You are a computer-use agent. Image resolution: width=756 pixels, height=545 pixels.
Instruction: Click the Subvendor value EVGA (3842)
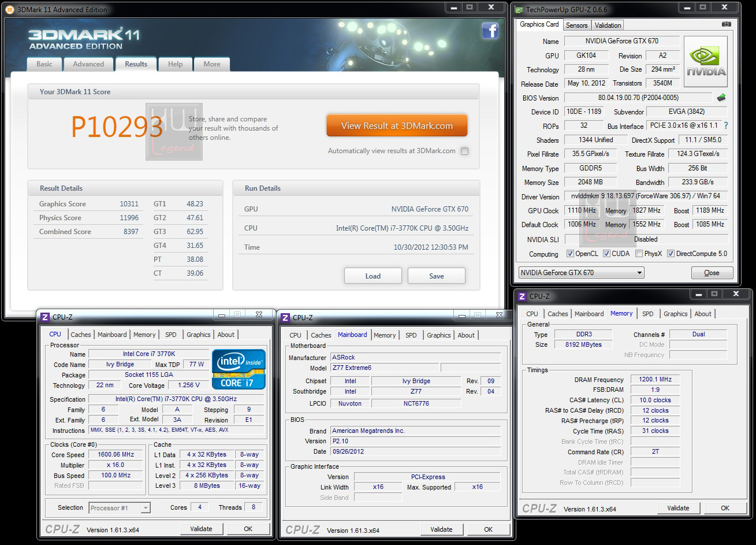click(x=687, y=112)
